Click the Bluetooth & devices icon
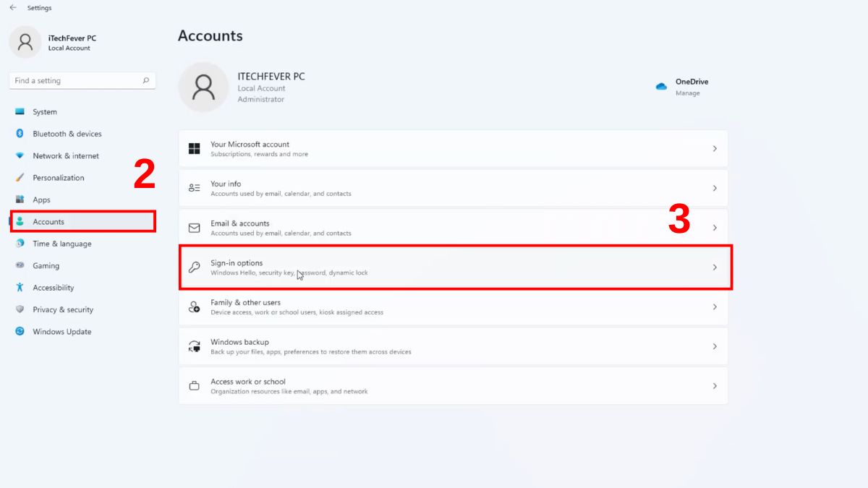The height and width of the screenshot is (488, 868). click(x=20, y=134)
